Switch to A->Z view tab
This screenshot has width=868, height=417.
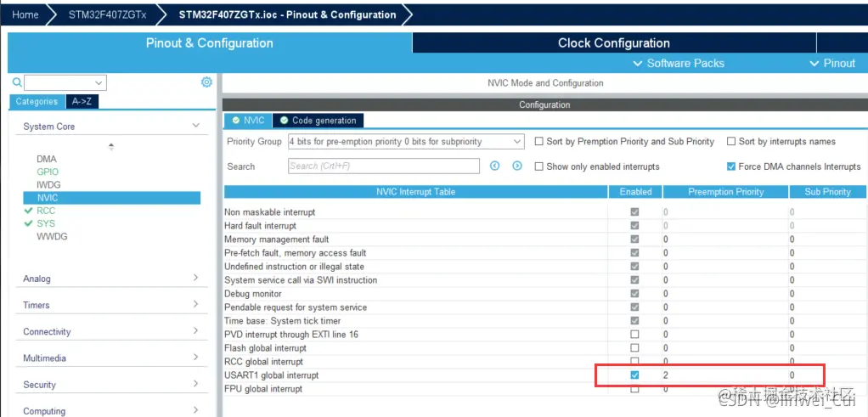pos(82,101)
